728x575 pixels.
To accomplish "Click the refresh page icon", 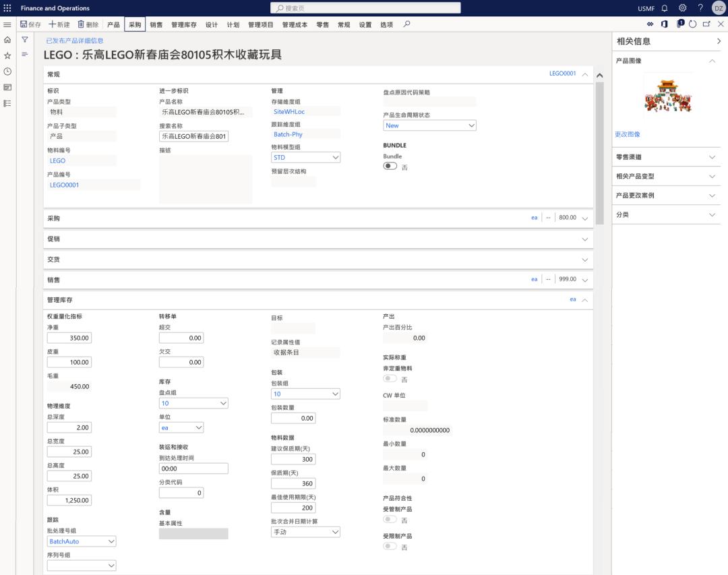I will (x=692, y=24).
